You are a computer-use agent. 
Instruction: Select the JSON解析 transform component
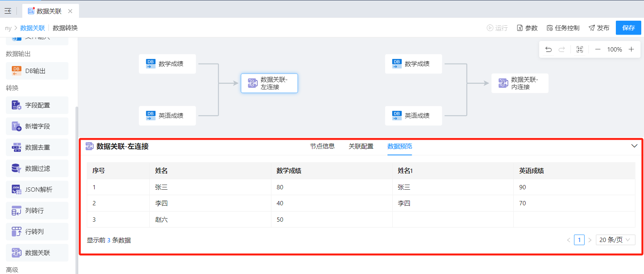coord(37,190)
